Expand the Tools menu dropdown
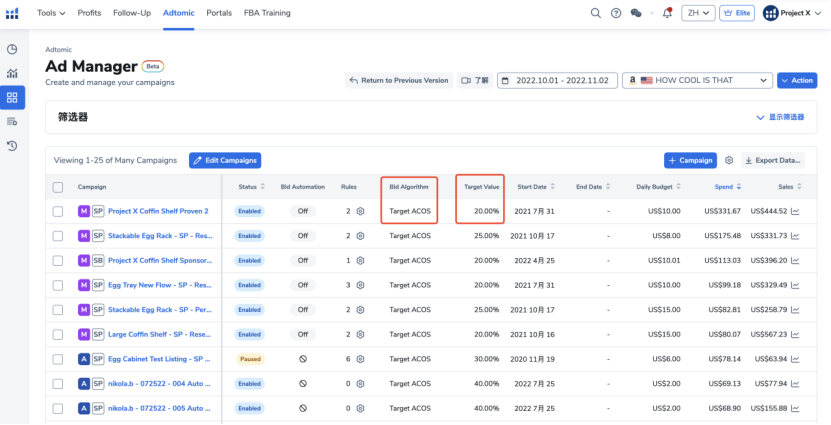The height and width of the screenshot is (425, 831). click(x=51, y=13)
